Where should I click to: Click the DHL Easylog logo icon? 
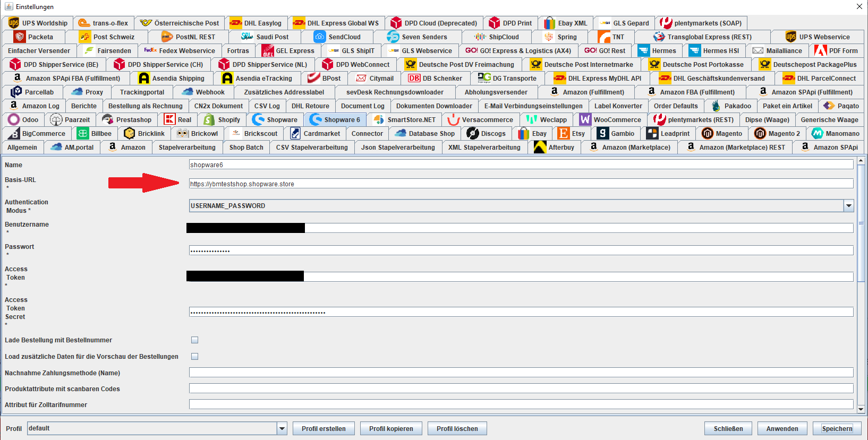[x=236, y=23]
